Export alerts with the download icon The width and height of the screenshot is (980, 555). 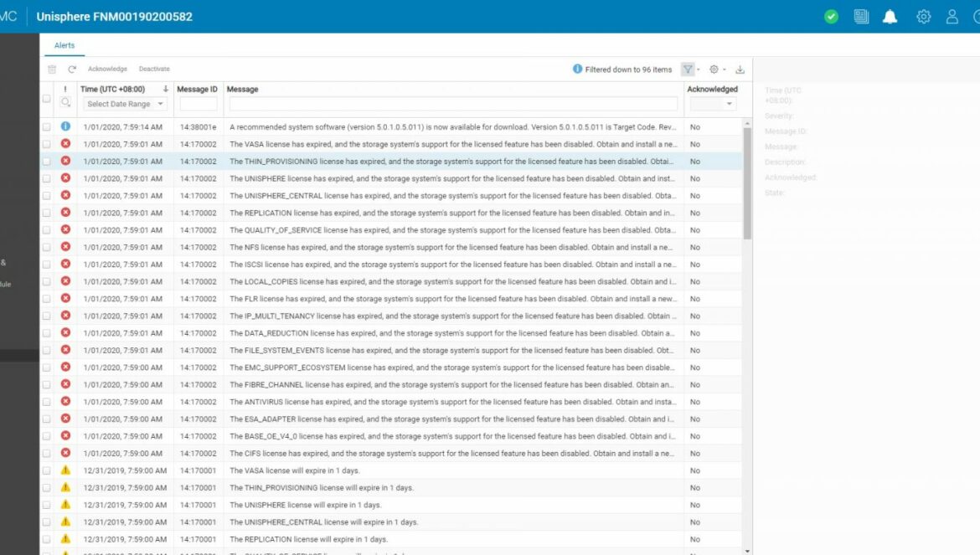tap(740, 69)
